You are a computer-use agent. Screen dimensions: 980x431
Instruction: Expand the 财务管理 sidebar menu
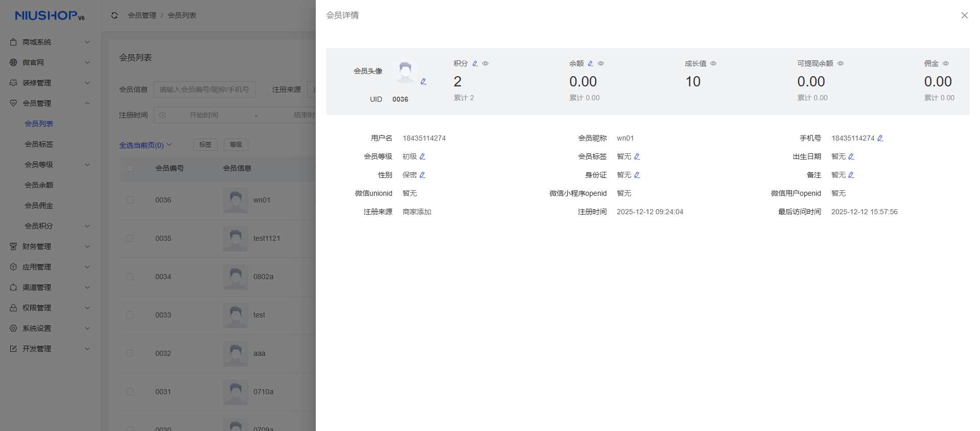(50, 246)
